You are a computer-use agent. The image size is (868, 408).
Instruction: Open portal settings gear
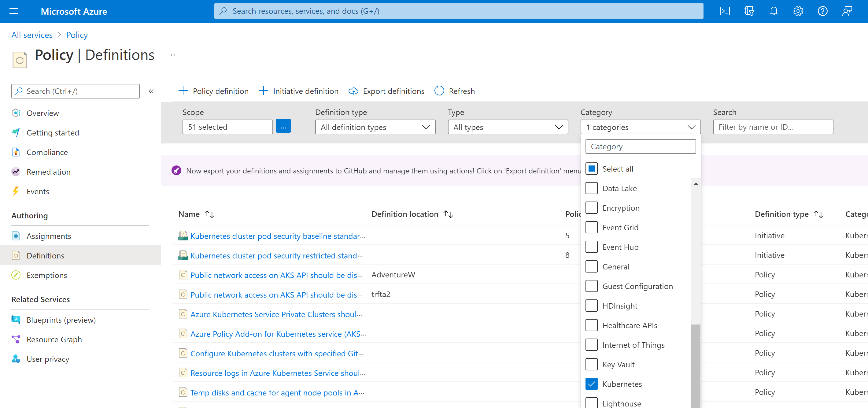798,11
